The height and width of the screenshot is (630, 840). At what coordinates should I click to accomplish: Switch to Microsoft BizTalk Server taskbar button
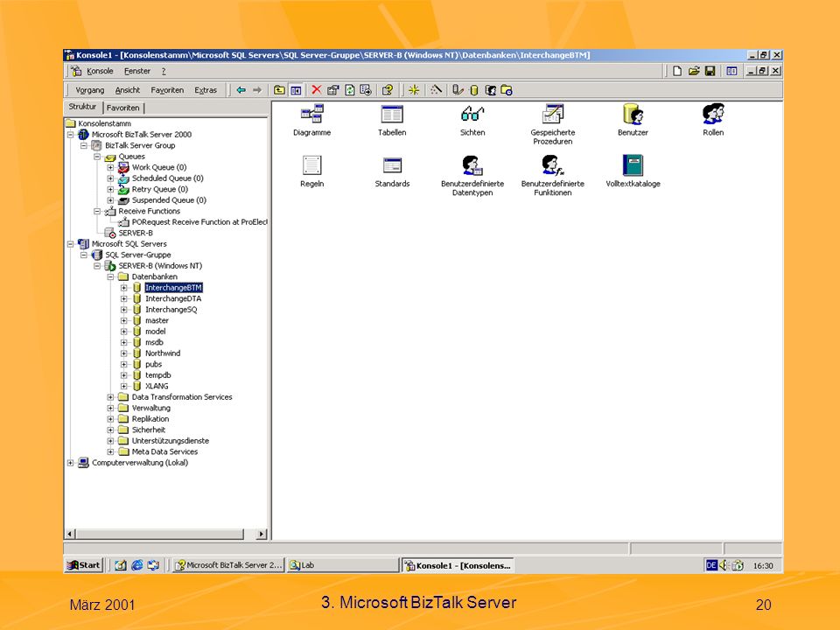(x=228, y=564)
